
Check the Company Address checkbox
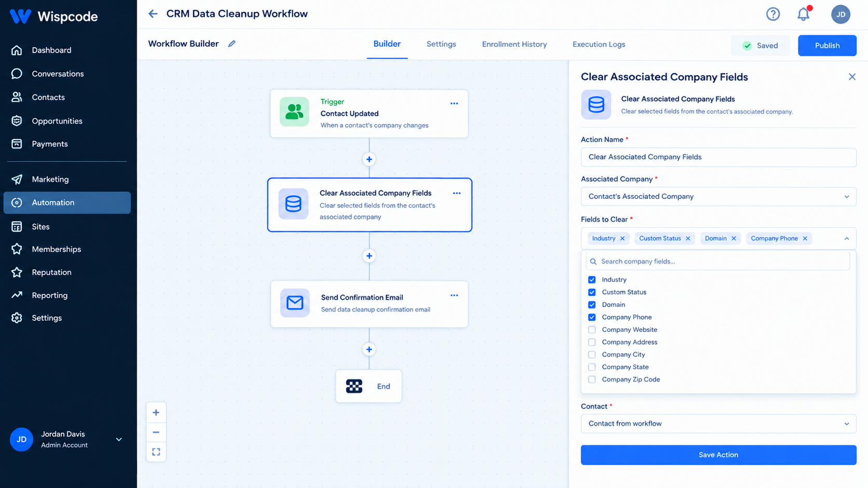click(x=592, y=342)
